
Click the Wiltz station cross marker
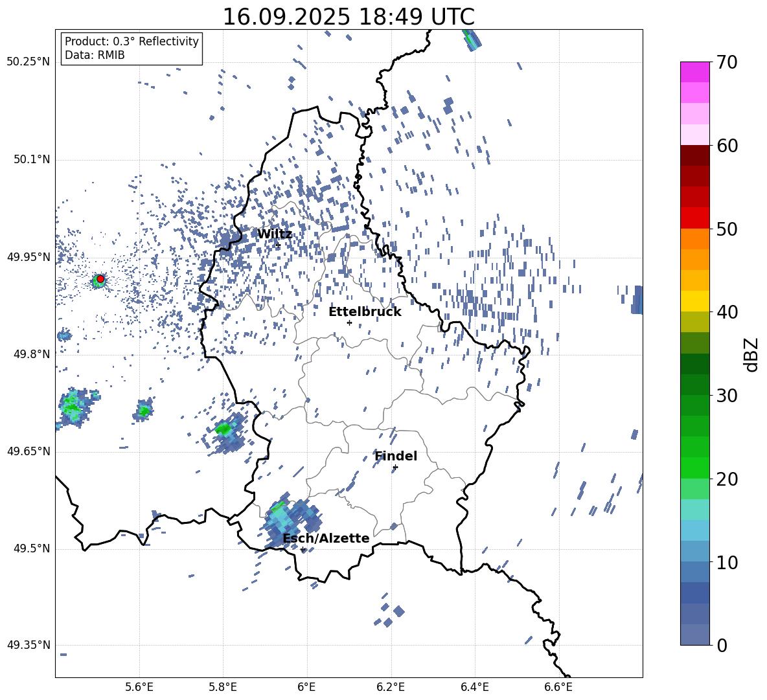click(x=279, y=245)
